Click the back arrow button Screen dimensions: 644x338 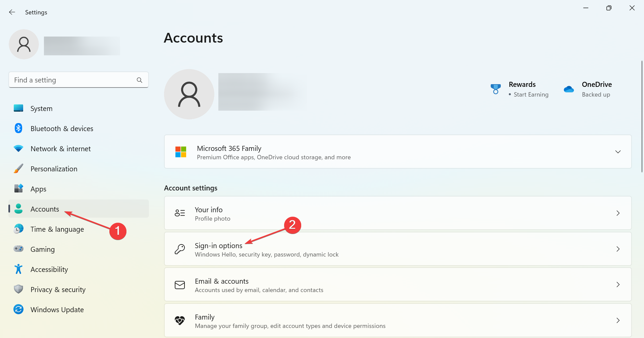tap(12, 12)
